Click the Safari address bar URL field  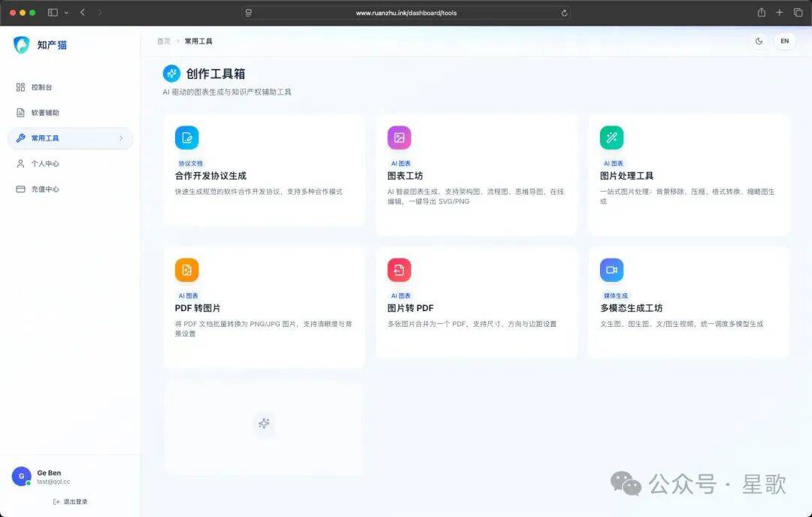[406, 13]
